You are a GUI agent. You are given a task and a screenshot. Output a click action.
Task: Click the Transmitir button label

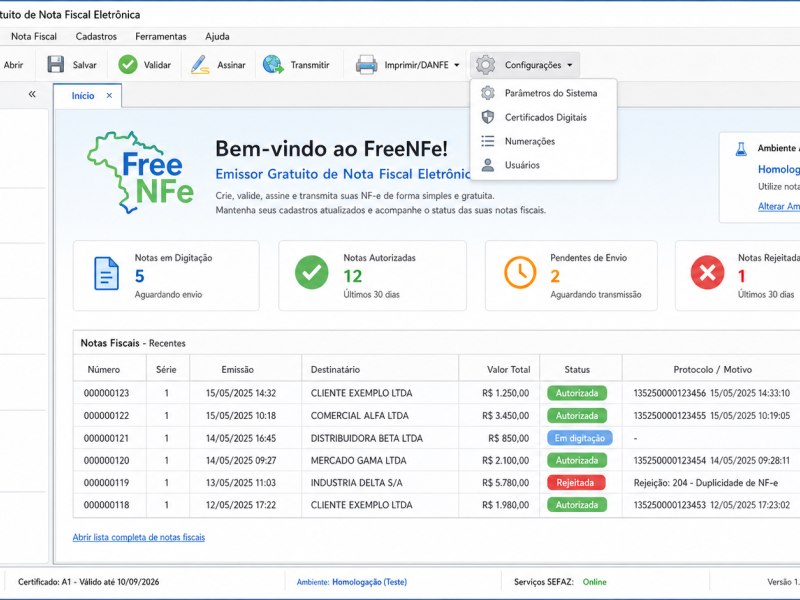pyautogui.click(x=310, y=65)
